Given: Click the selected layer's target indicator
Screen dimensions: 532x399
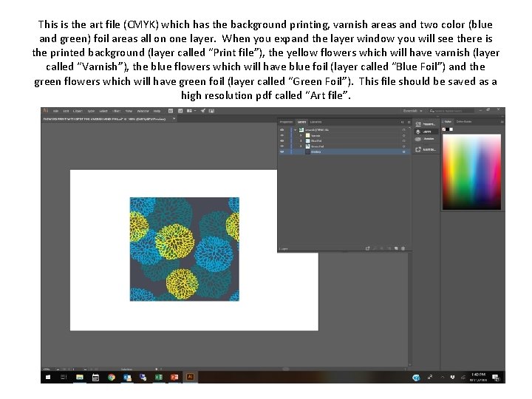Looking at the screenshot, I should point(403,151).
